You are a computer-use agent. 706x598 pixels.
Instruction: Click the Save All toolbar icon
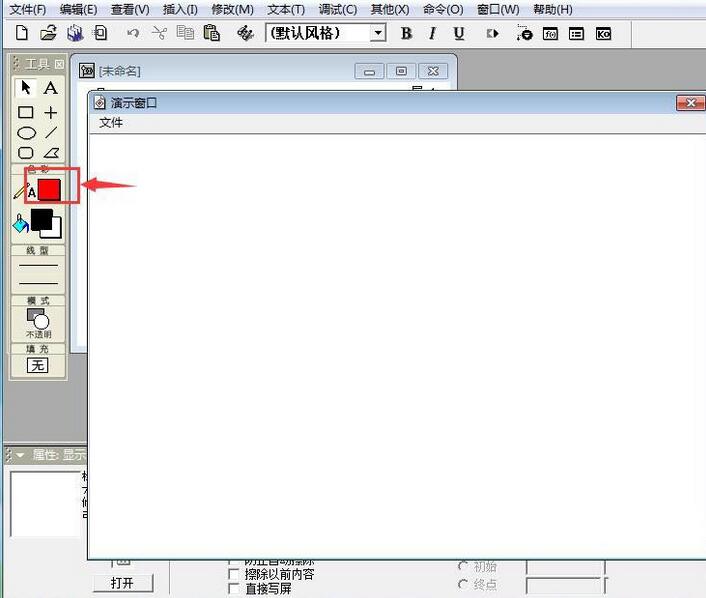[x=75, y=33]
